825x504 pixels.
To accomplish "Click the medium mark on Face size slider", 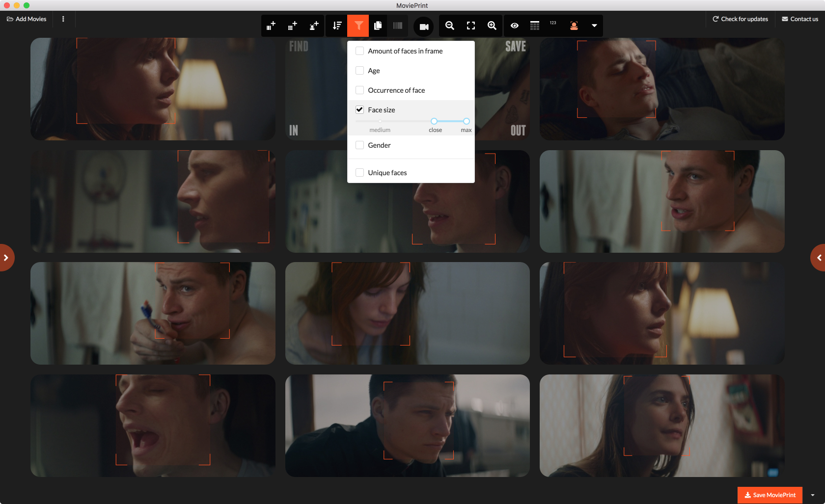I will (x=380, y=121).
